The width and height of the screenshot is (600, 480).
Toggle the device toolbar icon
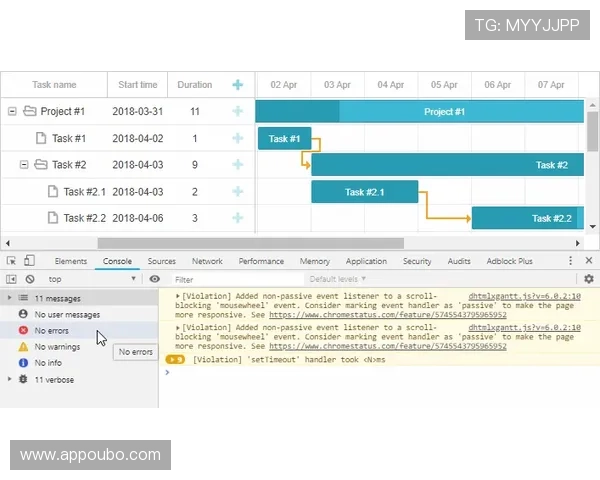[30, 261]
